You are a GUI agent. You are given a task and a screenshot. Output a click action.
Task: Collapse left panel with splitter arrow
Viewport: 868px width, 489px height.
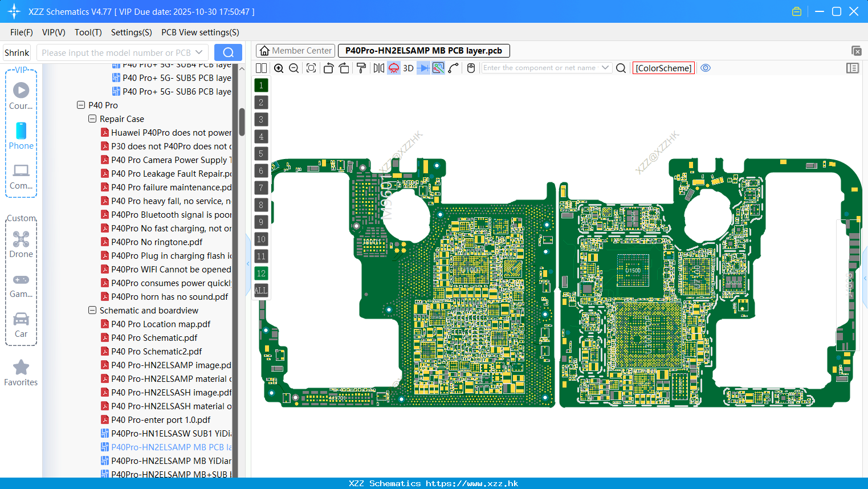click(x=248, y=264)
